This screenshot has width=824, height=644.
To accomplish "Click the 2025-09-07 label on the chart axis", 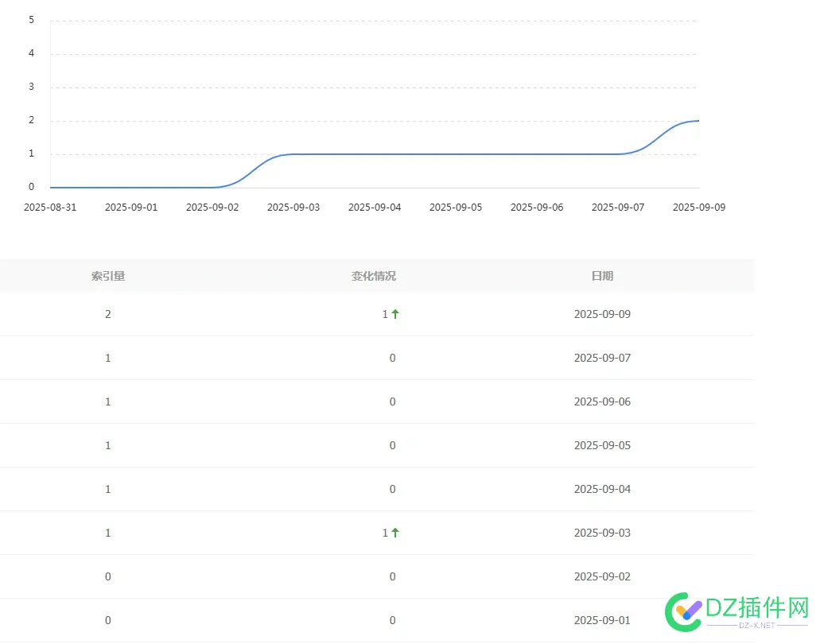I will (x=618, y=207).
